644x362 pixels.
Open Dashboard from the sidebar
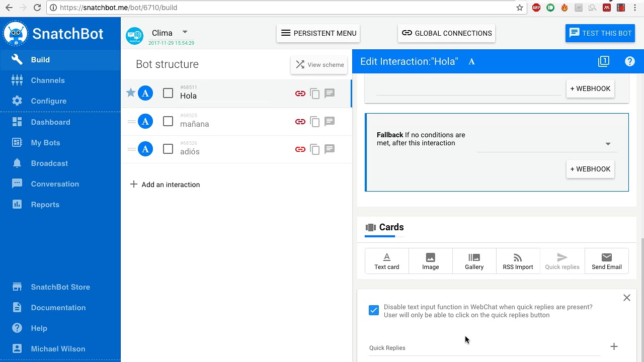(50, 122)
